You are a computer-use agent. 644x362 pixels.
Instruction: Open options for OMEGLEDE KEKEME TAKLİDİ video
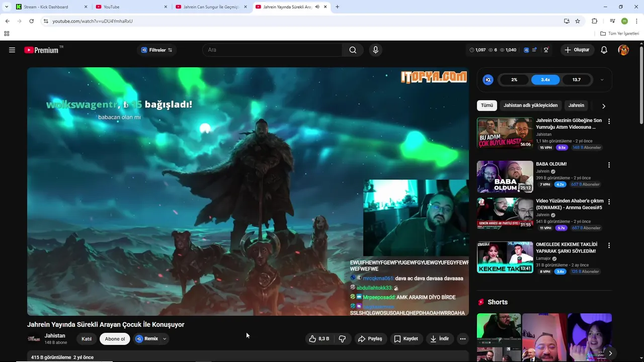(x=609, y=245)
